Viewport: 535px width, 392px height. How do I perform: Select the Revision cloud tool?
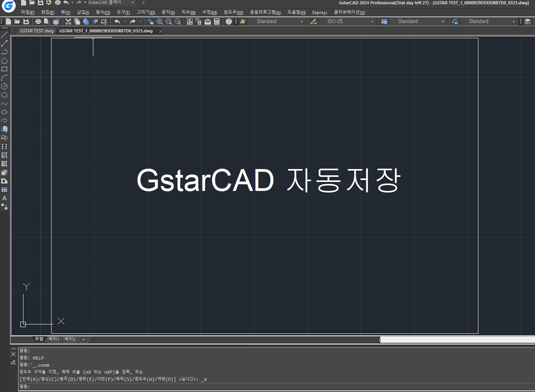[x=4, y=95]
